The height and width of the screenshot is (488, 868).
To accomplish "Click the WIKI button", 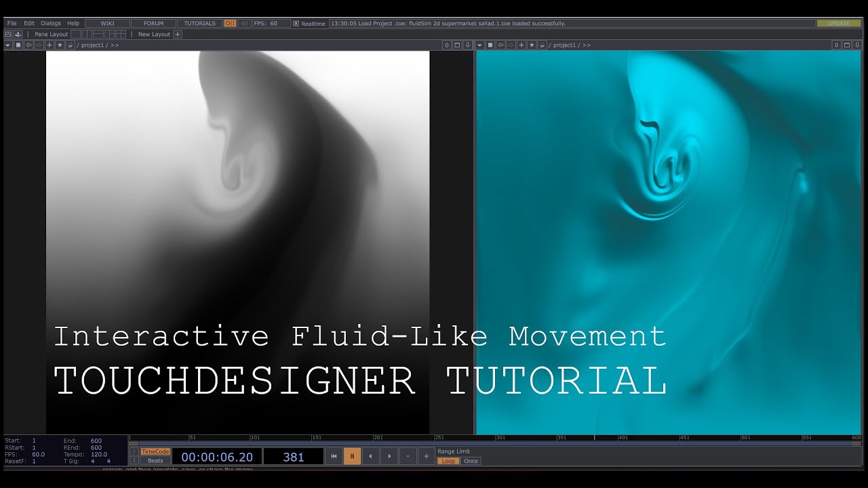I will coord(107,23).
